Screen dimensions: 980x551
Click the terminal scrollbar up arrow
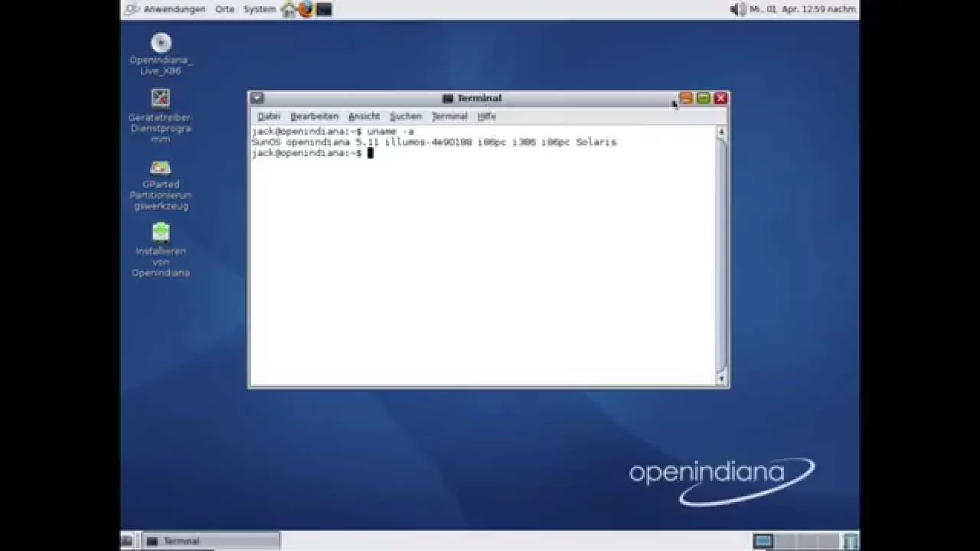click(x=721, y=132)
